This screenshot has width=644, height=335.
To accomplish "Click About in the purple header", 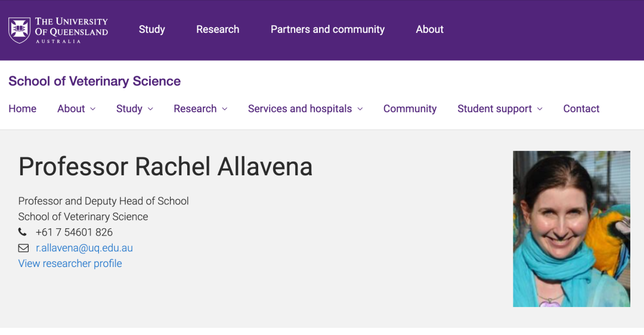I will coord(429,30).
